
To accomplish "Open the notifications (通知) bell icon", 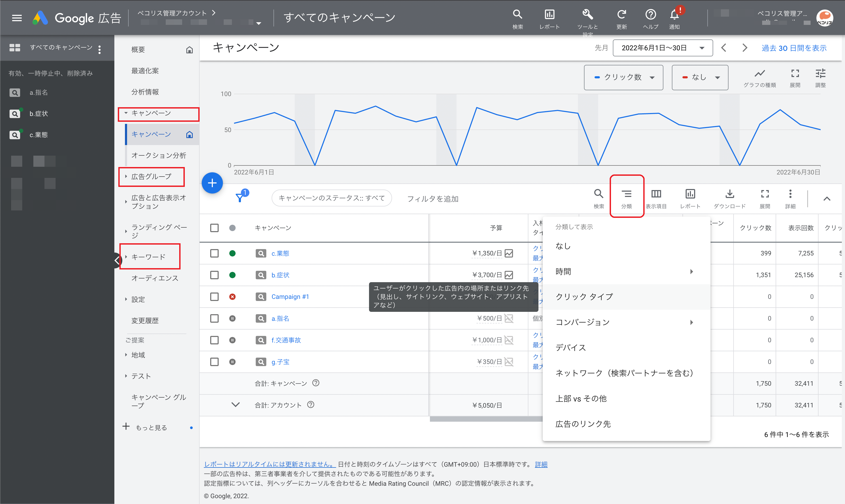I will pyautogui.click(x=674, y=15).
